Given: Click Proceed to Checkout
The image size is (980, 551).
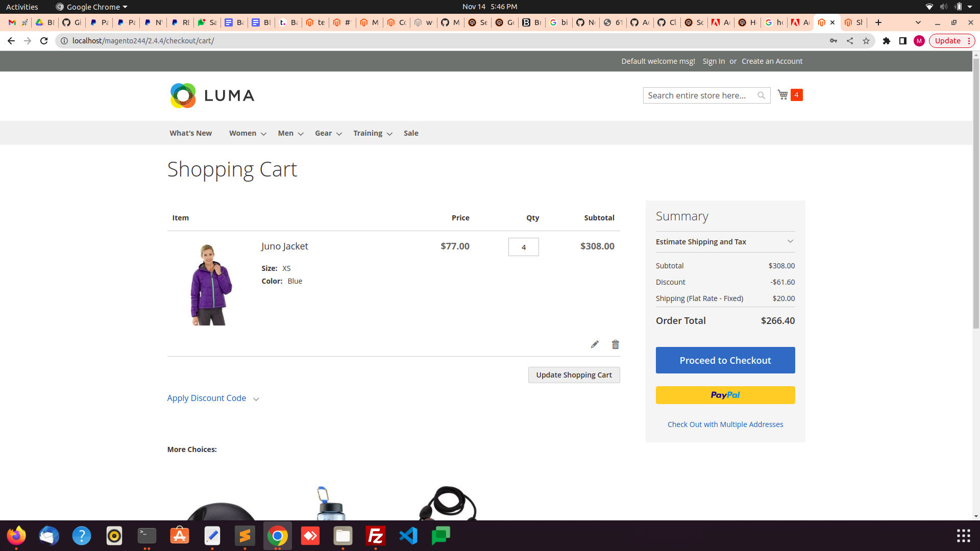Looking at the screenshot, I should 725,360.
